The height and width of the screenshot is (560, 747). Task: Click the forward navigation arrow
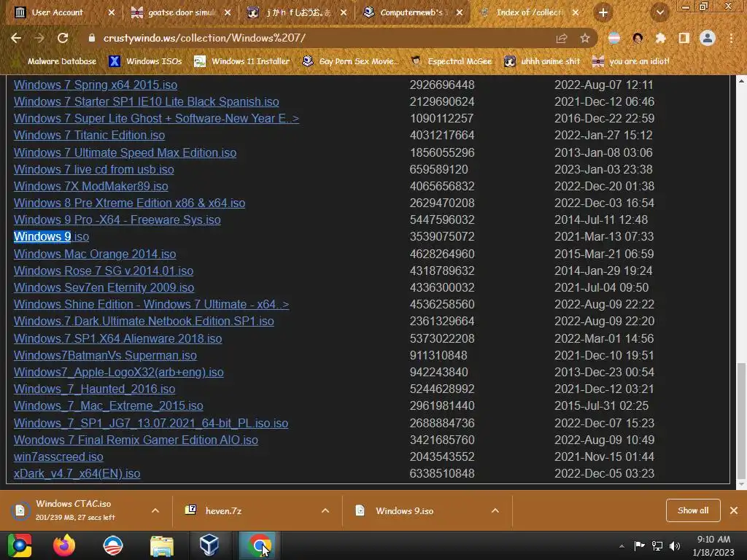click(x=39, y=38)
